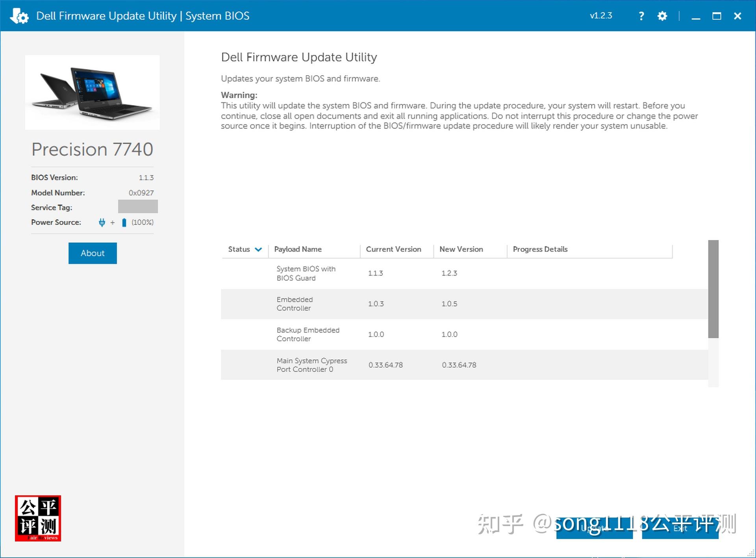Click the AC power plug icon
The image size is (756, 558).
click(x=102, y=222)
